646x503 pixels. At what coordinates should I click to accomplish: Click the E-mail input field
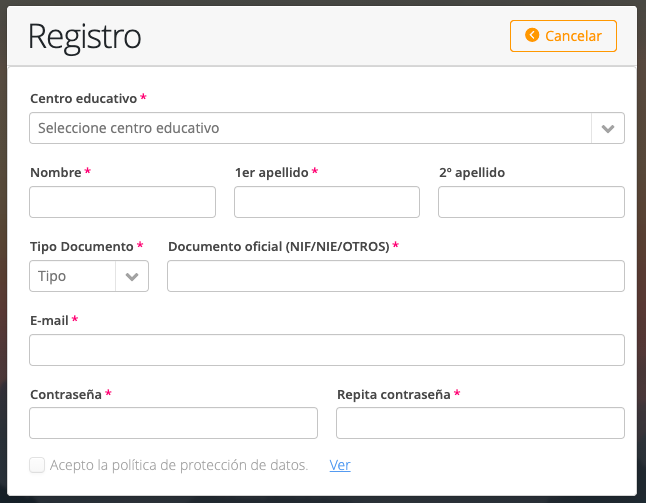tap(327, 350)
